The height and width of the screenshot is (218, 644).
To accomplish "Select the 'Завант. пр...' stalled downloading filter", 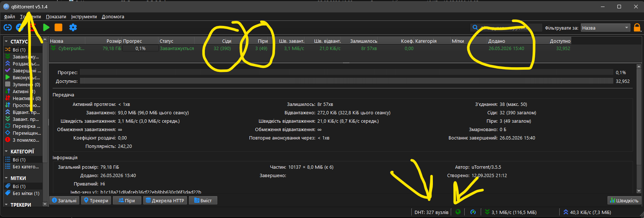I will 23,119.
